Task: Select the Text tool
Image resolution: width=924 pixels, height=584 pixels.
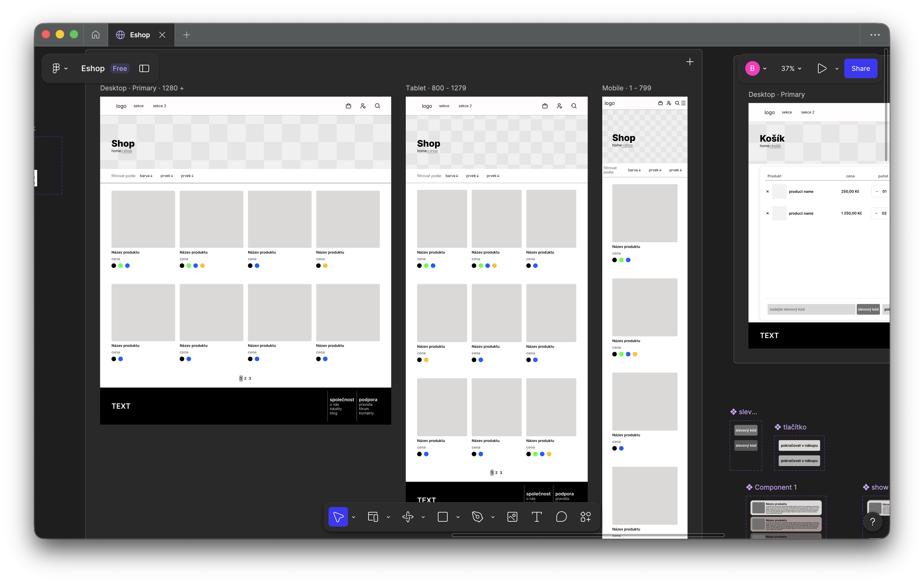Action: pos(537,517)
